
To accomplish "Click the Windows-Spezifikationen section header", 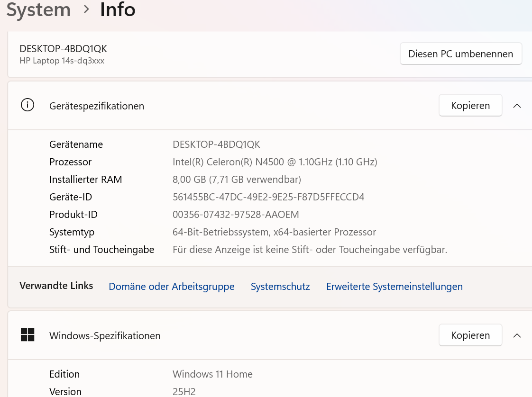I will pyautogui.click(x=270, y=335).
